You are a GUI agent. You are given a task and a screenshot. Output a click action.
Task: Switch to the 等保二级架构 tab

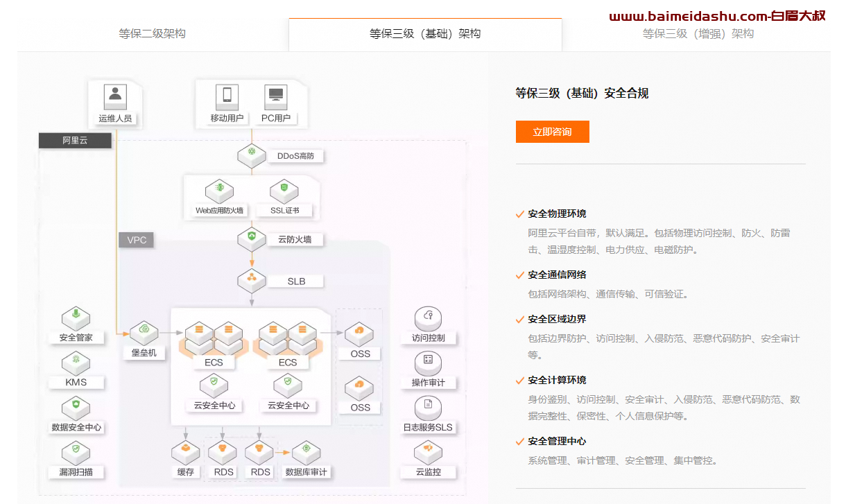pos(152,33)
